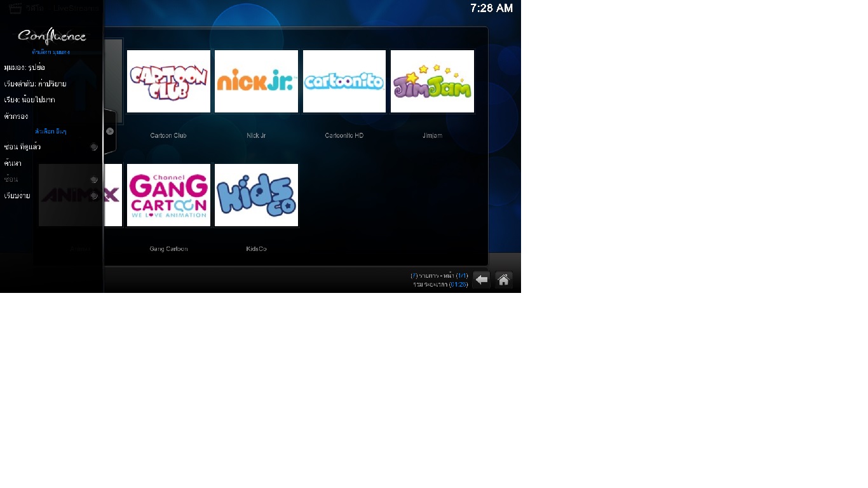Click the 'Cartoon Club' caption text
The width and height of the screenshot is (868, 488).
[168, 135]
